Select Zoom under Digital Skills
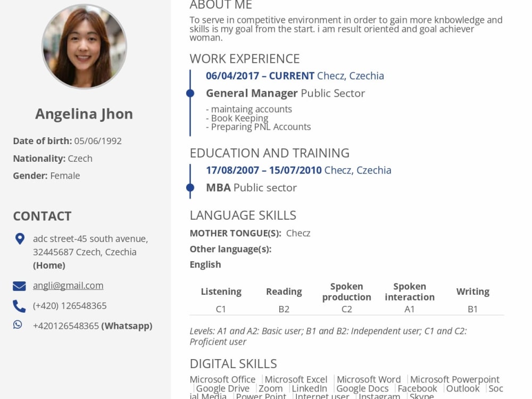The image size is (532, 399). [270, 388]
